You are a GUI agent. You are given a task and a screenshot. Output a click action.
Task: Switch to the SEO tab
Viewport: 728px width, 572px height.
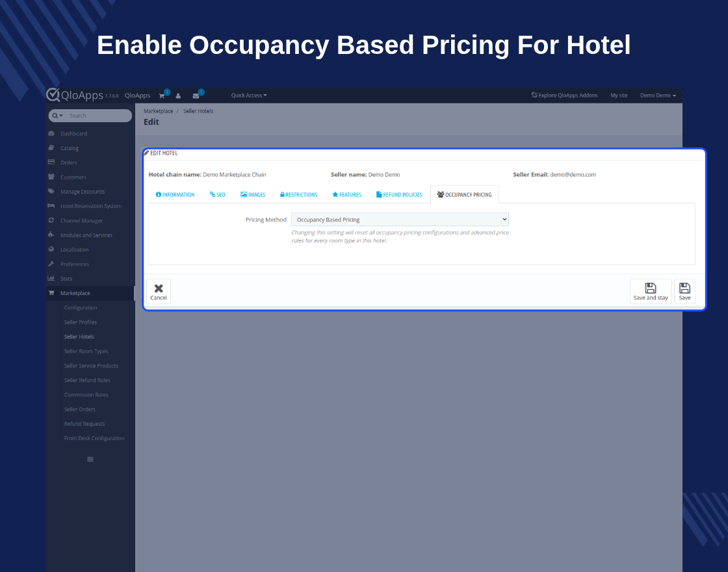tap(217, 194)
